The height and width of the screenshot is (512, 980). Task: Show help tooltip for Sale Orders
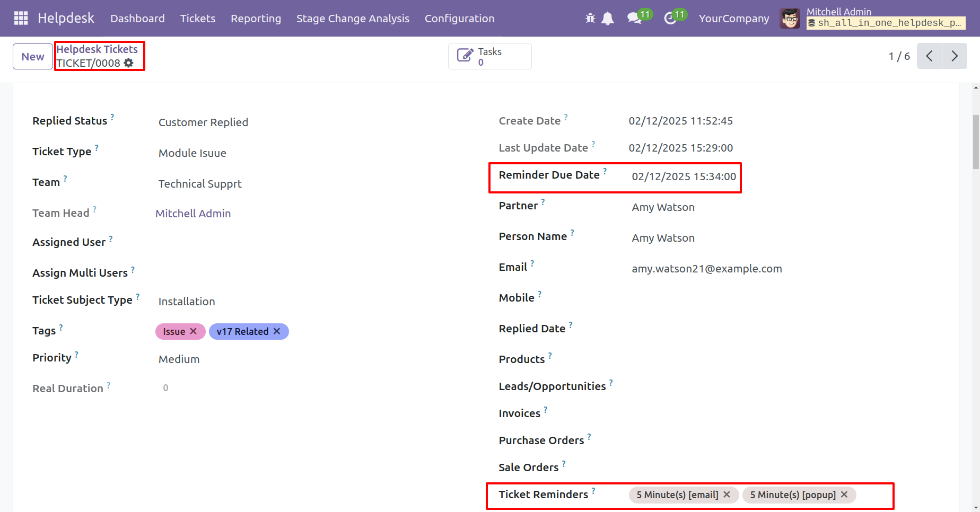[564, 463]
